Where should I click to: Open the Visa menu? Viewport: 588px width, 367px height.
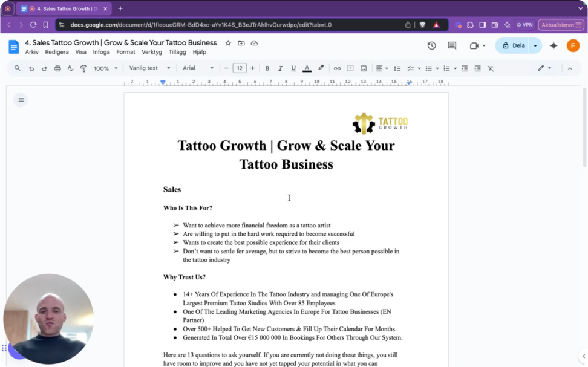[x=80, y=52]
